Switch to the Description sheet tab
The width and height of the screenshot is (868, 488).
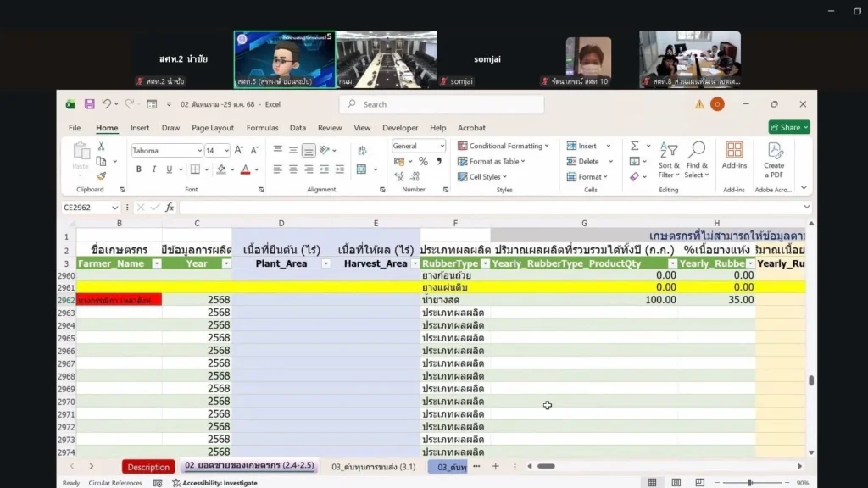[x=148, y=467]
